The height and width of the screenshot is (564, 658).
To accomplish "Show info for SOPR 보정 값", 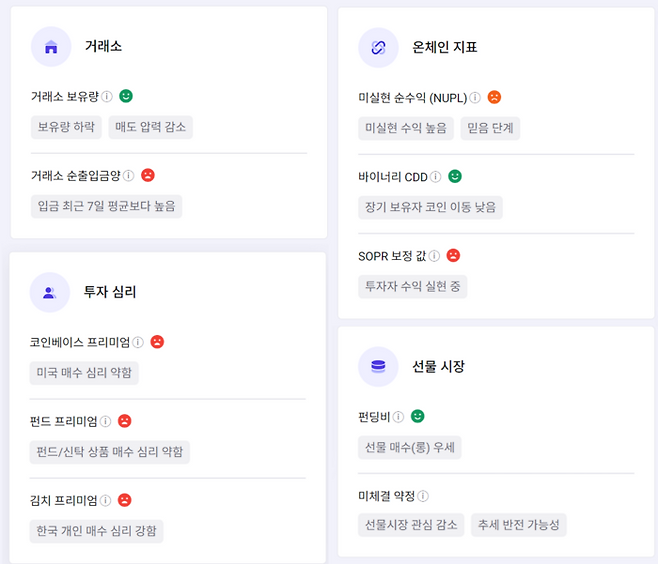I will (x=434, y=256).
